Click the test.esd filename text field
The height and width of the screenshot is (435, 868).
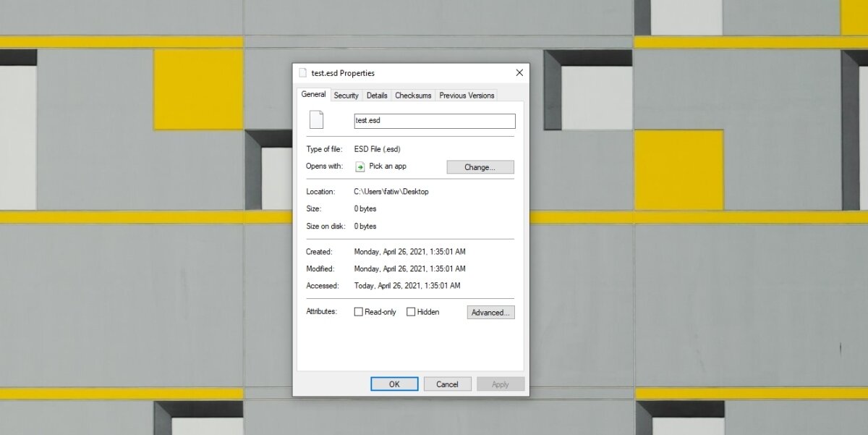coord(434,121)
